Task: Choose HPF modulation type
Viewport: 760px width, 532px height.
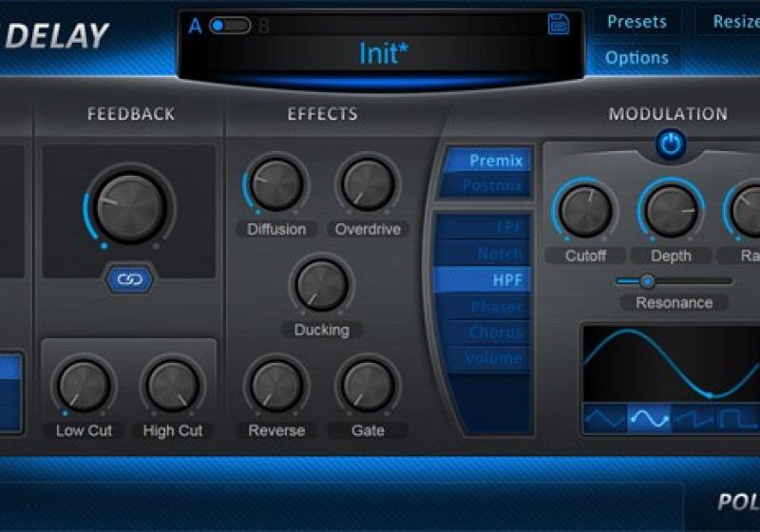Action: (x=483, y=279)
